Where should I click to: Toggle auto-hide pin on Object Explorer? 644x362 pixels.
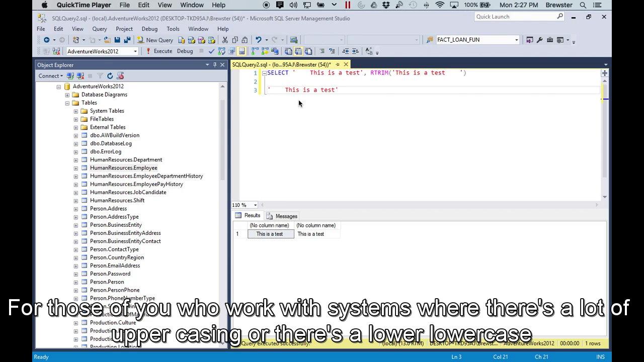tap(215, 65)
